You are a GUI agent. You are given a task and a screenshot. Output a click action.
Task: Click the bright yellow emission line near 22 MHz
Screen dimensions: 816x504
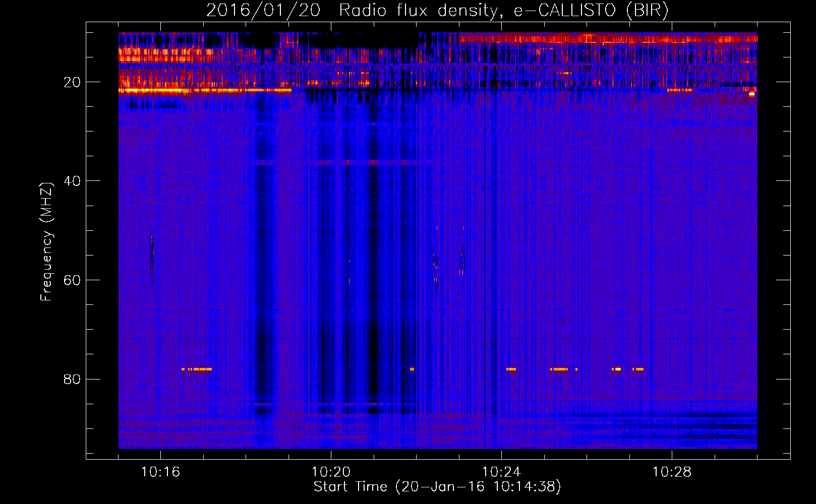205,90
